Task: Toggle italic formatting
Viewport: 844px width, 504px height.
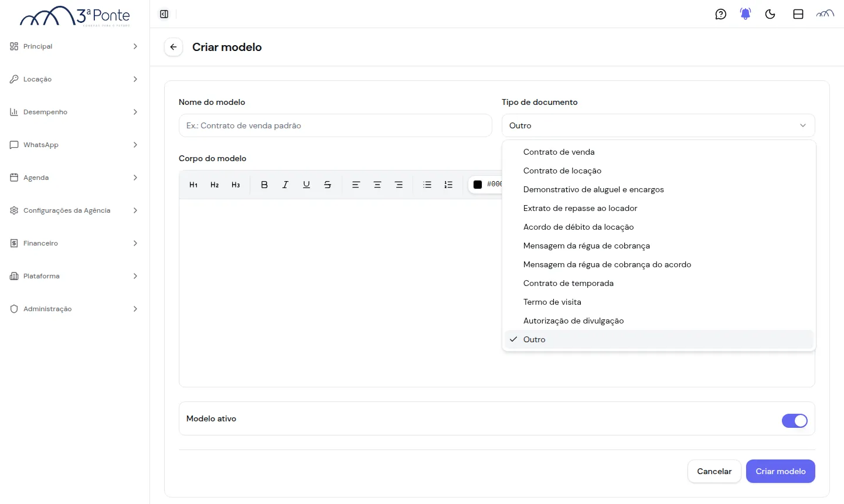Action: point(285,185)
